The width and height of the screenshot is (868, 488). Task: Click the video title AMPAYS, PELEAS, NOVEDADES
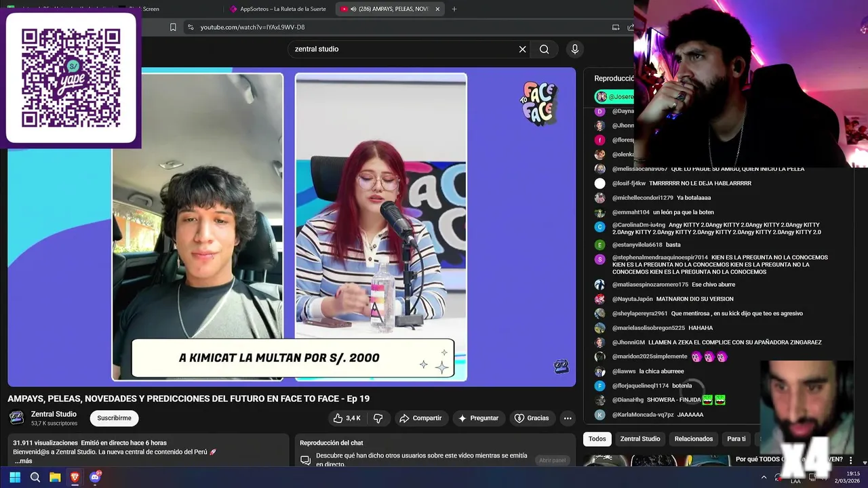189,399
